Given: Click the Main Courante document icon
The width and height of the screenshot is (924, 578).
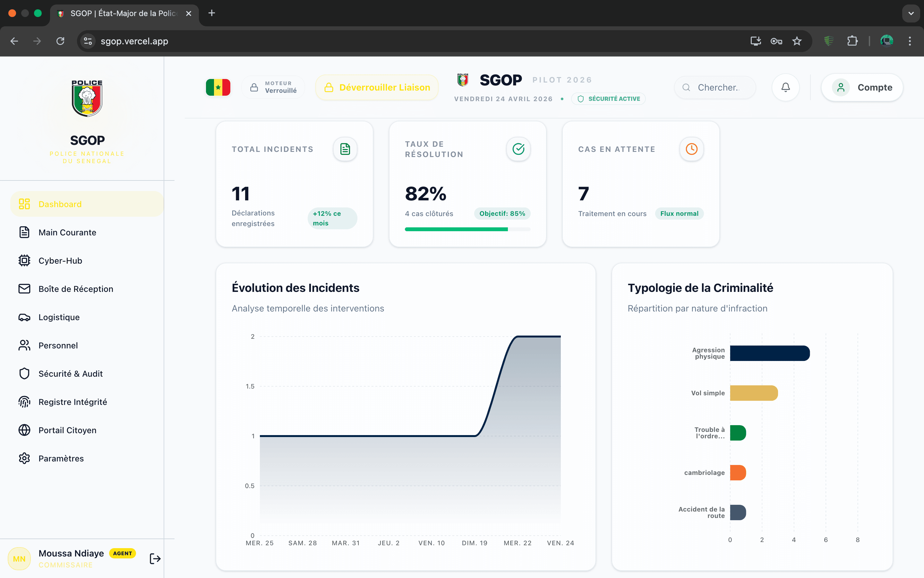Looking at the screenshot, I should pyautogui.click(x=24, y=232).
